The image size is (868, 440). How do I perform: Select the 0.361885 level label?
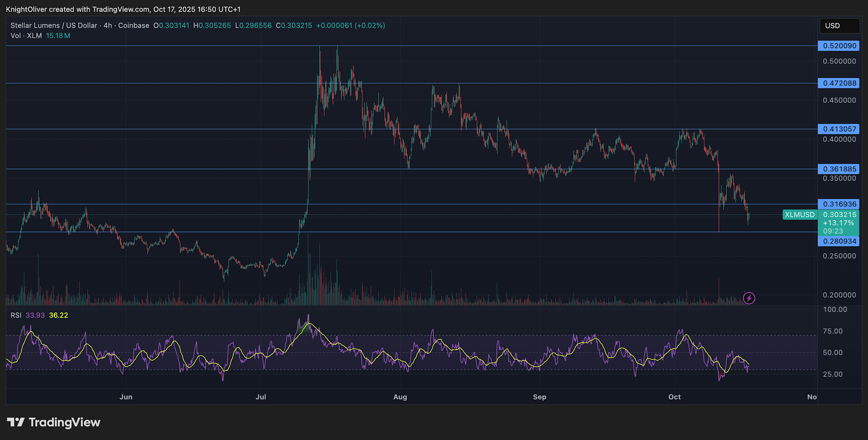point(839,169)
